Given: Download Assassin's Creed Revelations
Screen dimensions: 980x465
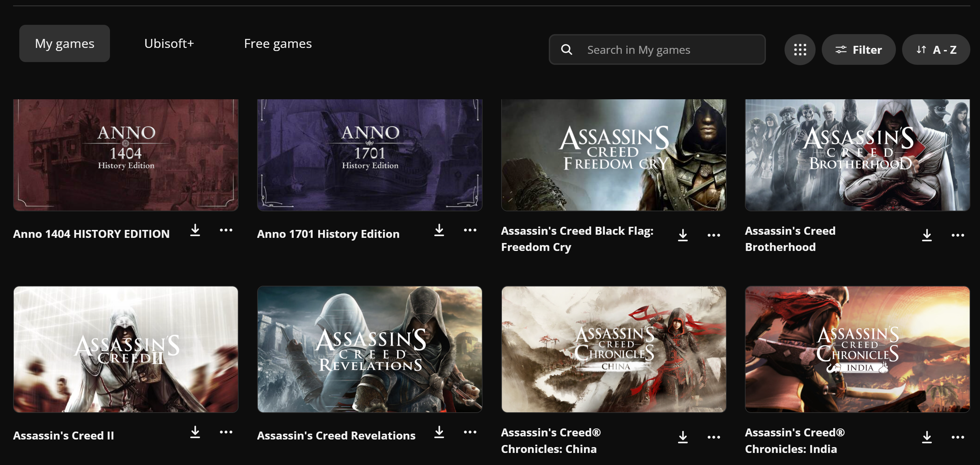Looking at the screenshot, I should click(439, 432).
